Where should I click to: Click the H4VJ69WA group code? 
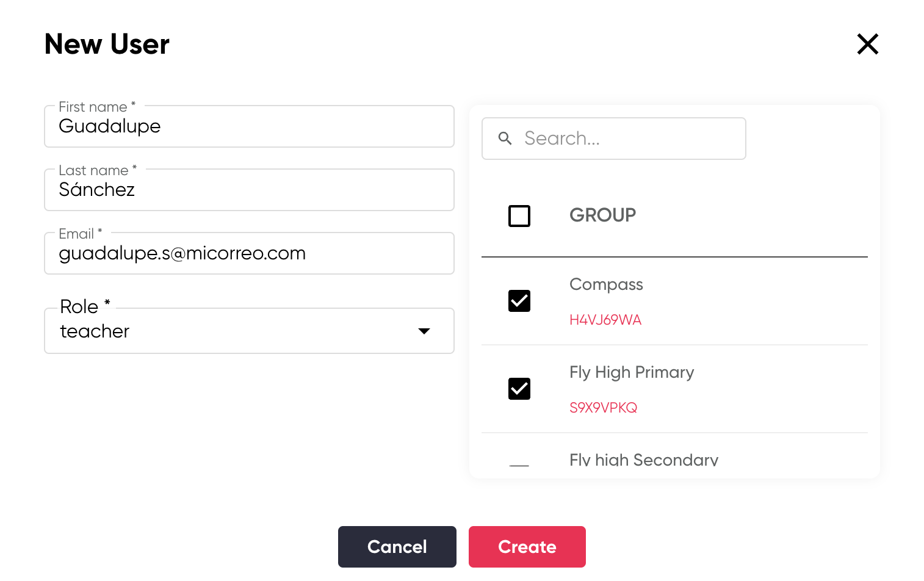click(x=605, y=320)
